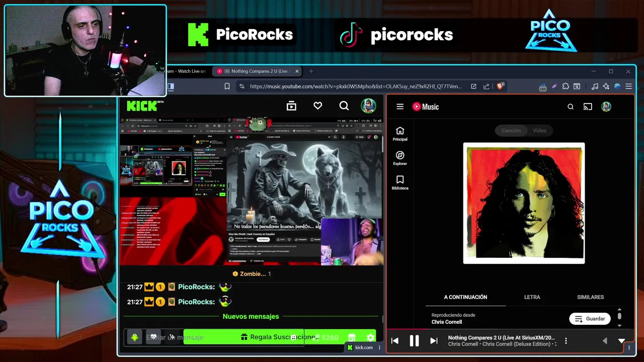
Task: Open link externally from address bar icon
Action: (x=473, y=86)
